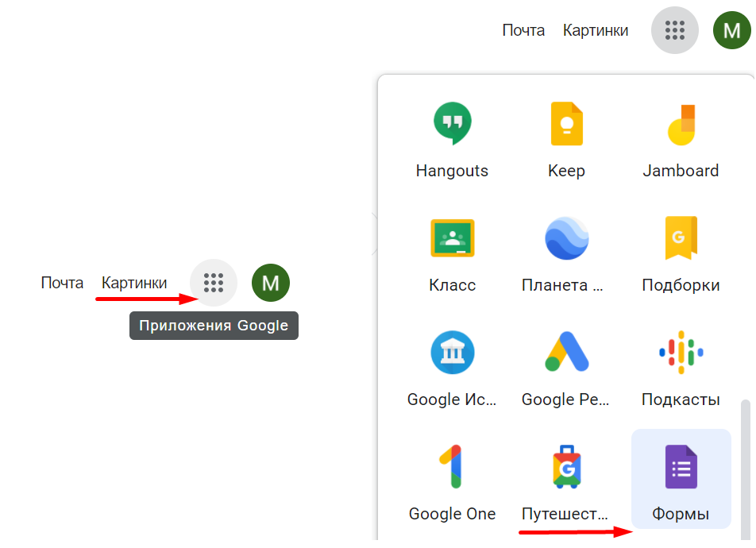This screenshot has width=756, height=548.
Task: Click the apps grid icon above Приложения Google tooltip
Action: (x=213, y=283)
